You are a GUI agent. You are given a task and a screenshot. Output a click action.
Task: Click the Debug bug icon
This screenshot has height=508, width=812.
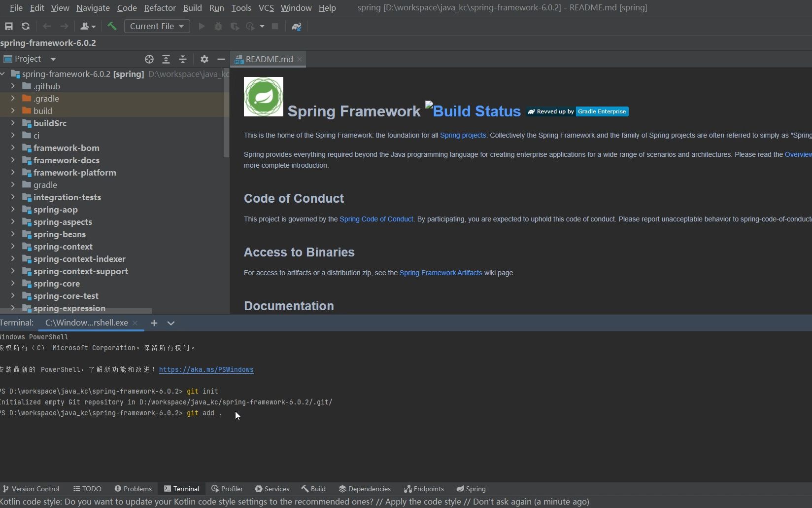click(218, 26)
